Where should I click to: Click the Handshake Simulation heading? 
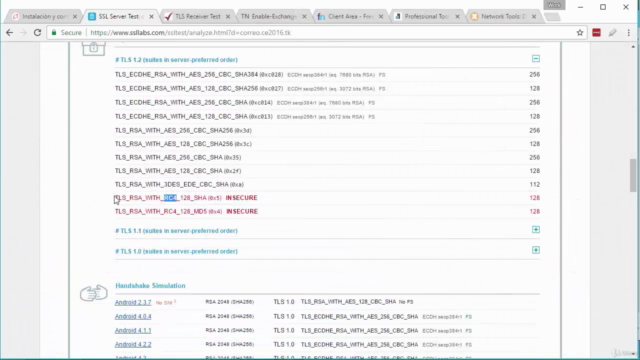(x=150, y=286)
